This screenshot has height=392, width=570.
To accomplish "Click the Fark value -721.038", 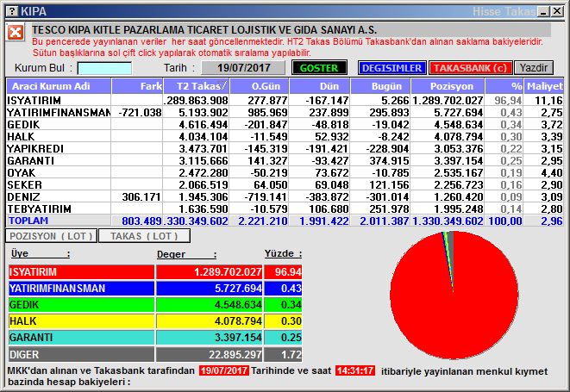I will 140,113.
